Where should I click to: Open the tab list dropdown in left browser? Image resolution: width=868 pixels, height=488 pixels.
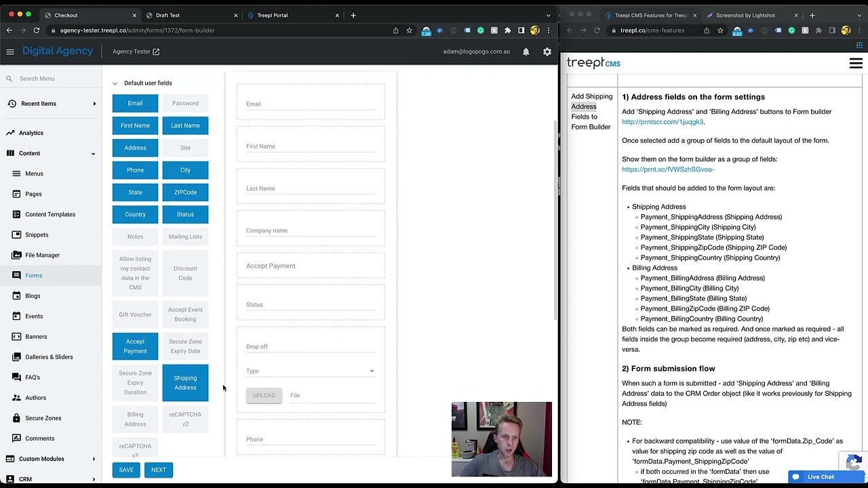[x=548, y=15]
